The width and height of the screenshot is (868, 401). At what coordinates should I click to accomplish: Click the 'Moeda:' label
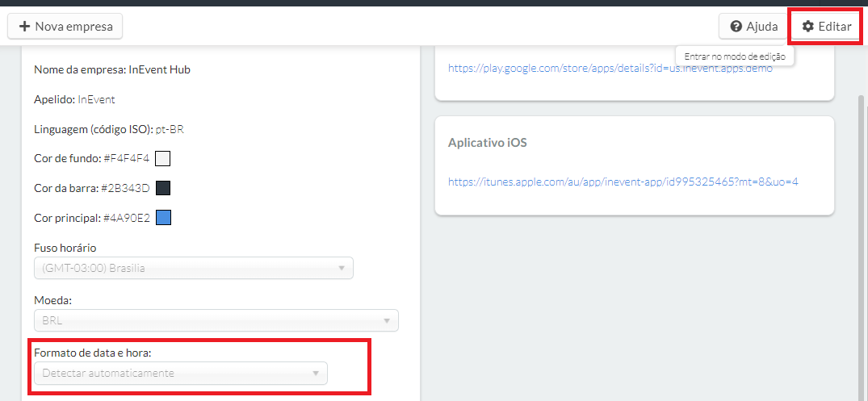[x=53, y=299]
